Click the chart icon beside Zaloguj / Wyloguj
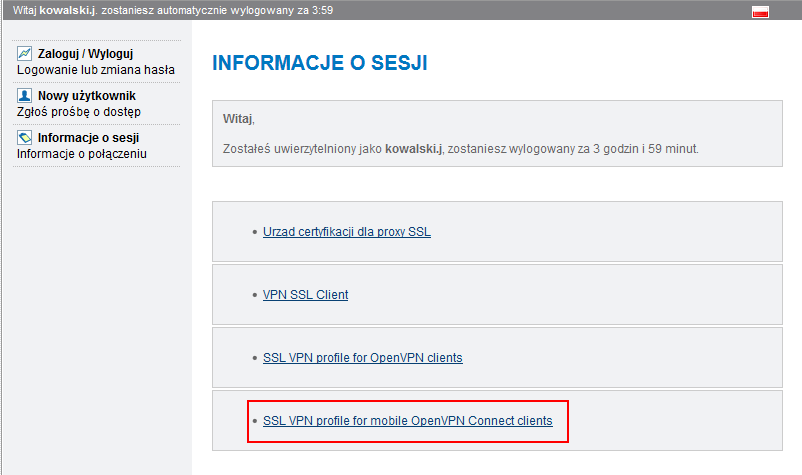The width and height of the screenshot is (802, 475). pyautogui.click(x=24, y=53)
